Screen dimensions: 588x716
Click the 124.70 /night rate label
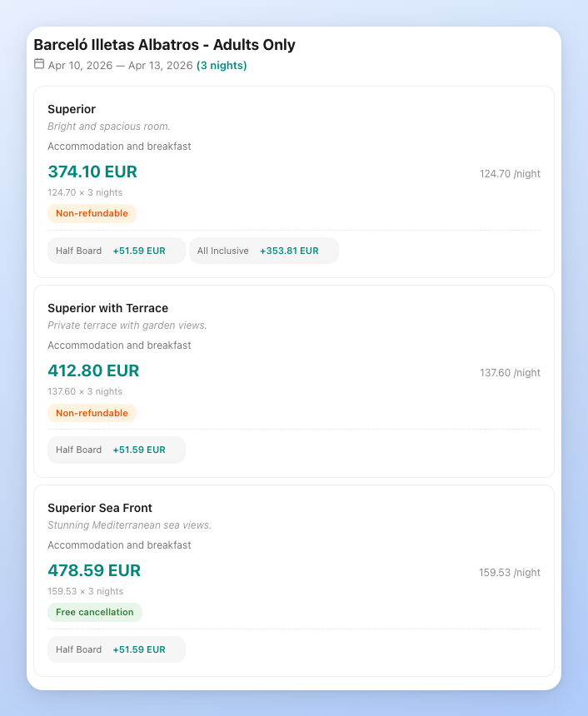coord(510,174)
